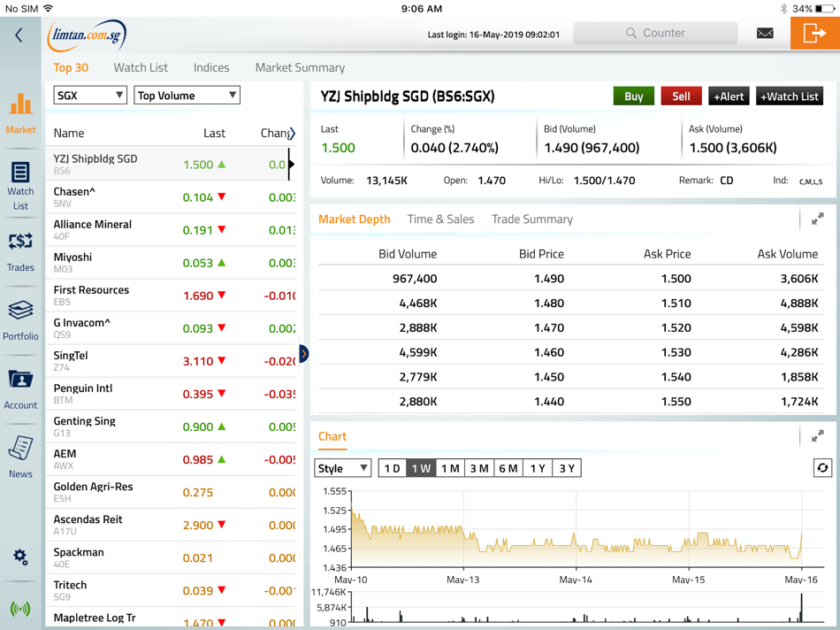Click the limtan.com.sg logo
Viewport: 840px width, 630px height.
pyautogui.click(x=88, y=35)
